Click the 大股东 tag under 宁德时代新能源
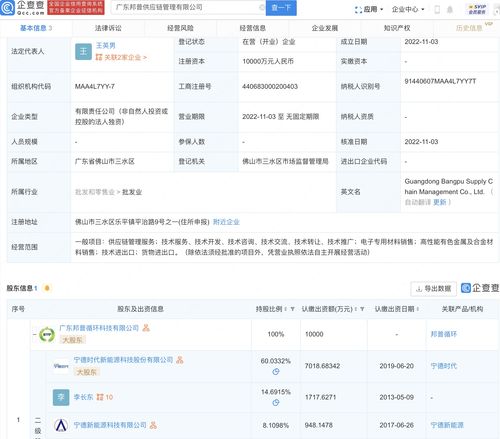This screenshot has height=439, width=500. (87, 372)
